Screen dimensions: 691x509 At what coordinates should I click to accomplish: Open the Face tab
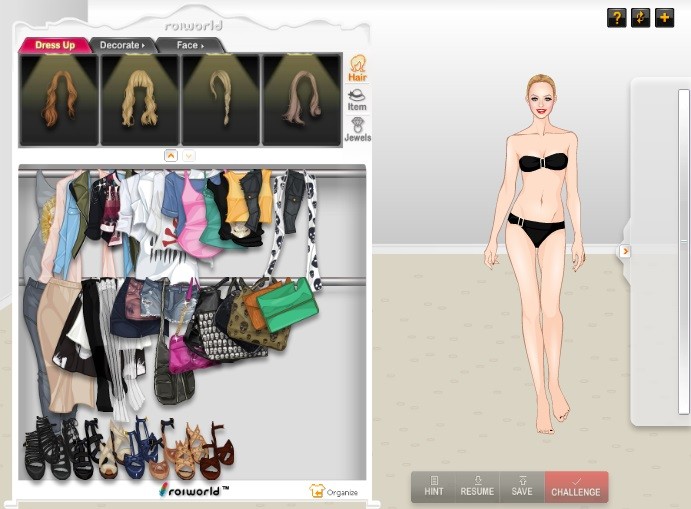pyautogui.click(x=189, y=45)
